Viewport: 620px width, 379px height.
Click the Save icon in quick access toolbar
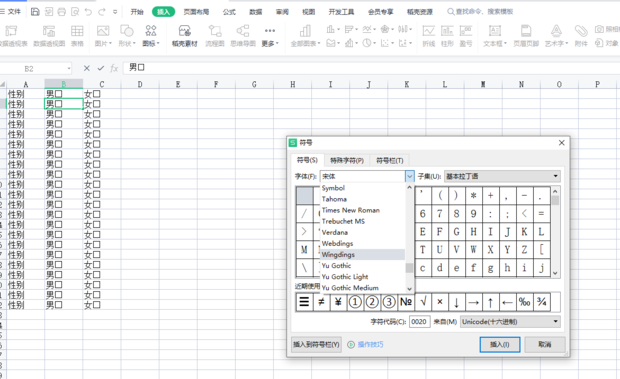[x=35, y=12]
